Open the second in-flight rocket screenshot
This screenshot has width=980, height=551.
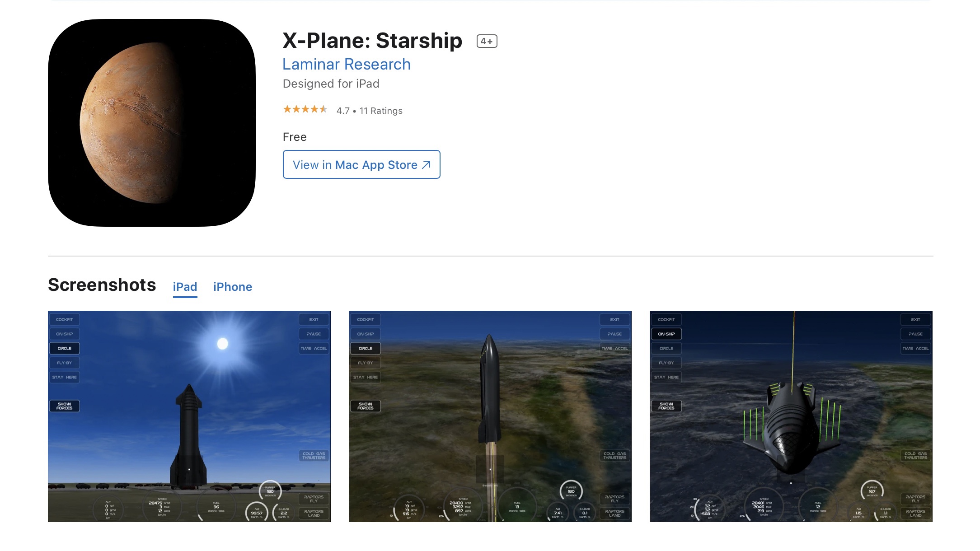pos(490,416)
